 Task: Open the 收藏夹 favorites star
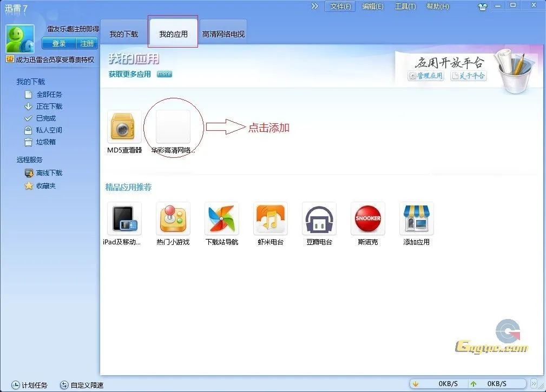(46, 185)
